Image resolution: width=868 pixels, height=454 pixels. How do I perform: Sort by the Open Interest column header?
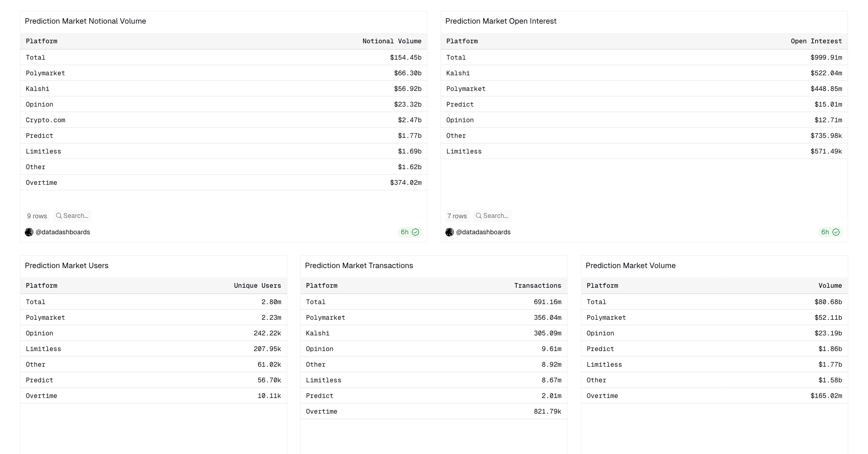pos(816,41)
